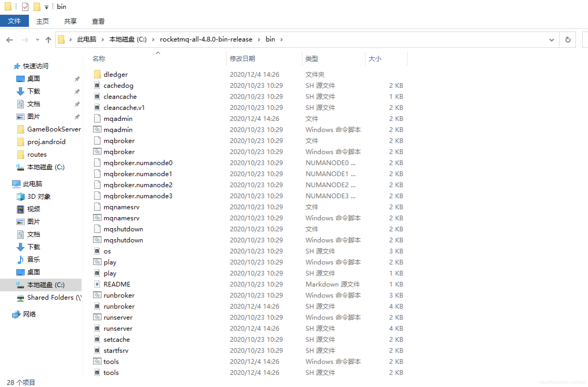
Task: Expand the chevron after rocketmq-all-4.8.0-bin-release breadcrumb
Action: pos(259,40)
